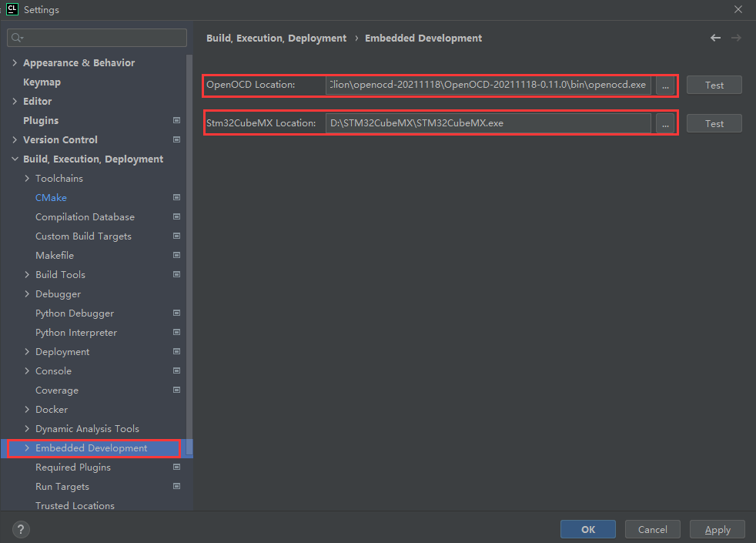The image size is (756, 543).
Task: Click the project-level icon beside Python Interpreter
Action: pyautogui.click(x=176, y=332)
